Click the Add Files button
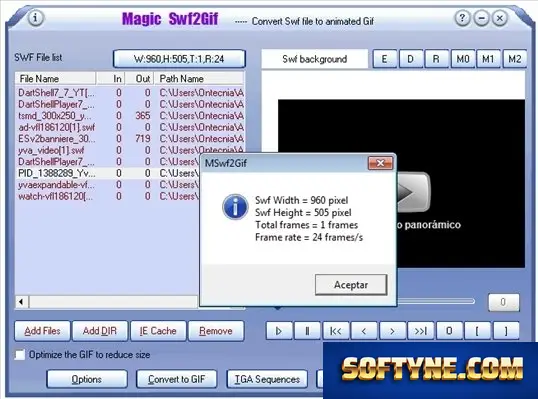Image resolution: width=538 pixels, height=399 pixels. pyautogui.click(x=43, y=331)
